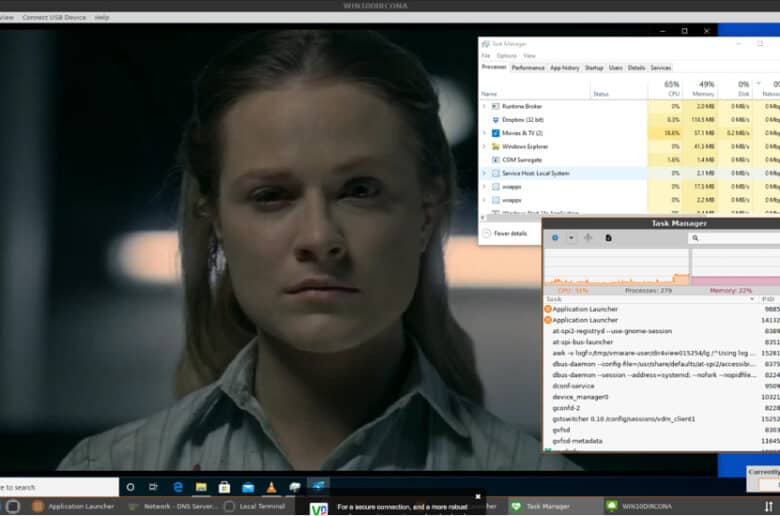
Task: Click the Cortana circle icon on taskbar
Action: point(130,487)
